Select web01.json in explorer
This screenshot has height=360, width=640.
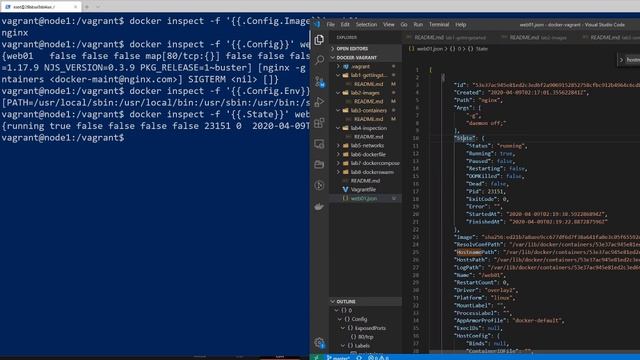(365, 198)
